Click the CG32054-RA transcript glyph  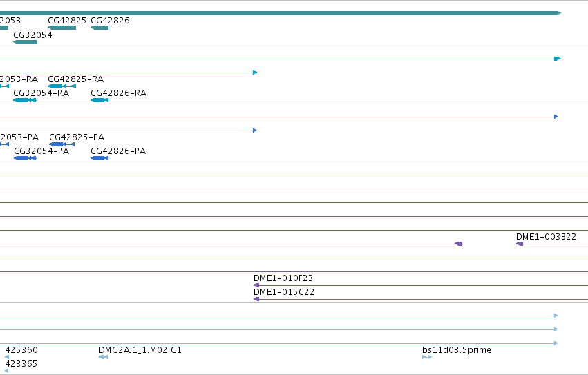click(x=25, y=100)
